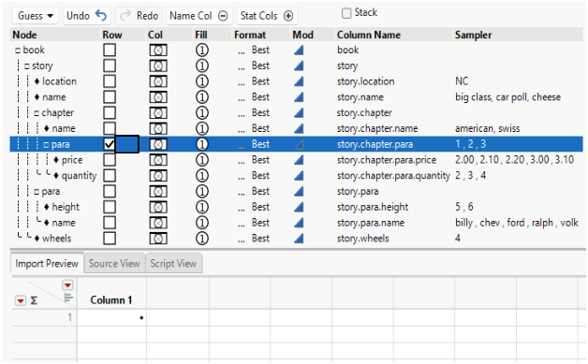Image resolution: width=588 pixels, height=364 pixels.
Task: Collapse the book node
Action: point(17,51)
